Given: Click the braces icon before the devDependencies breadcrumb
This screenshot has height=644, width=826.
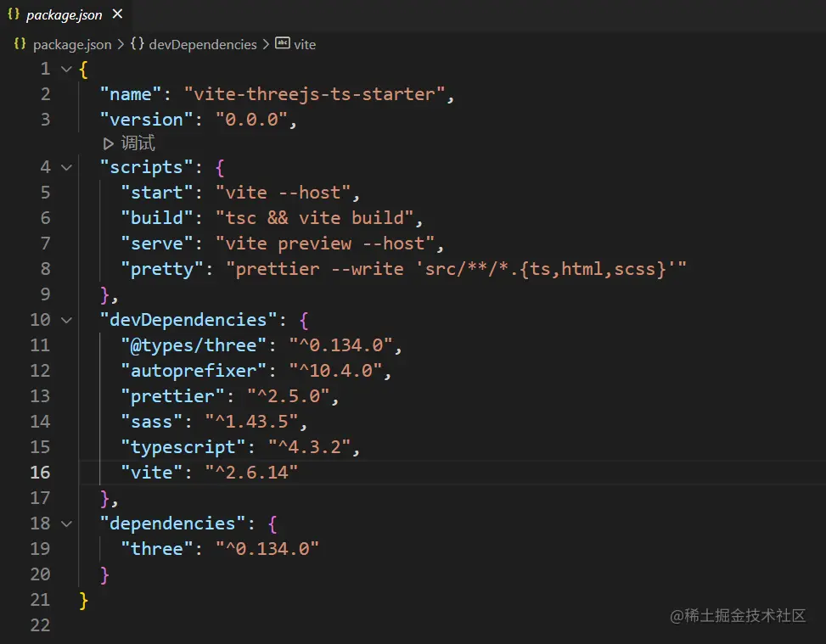Looking at the screenshot, I should tap(138, 44).
